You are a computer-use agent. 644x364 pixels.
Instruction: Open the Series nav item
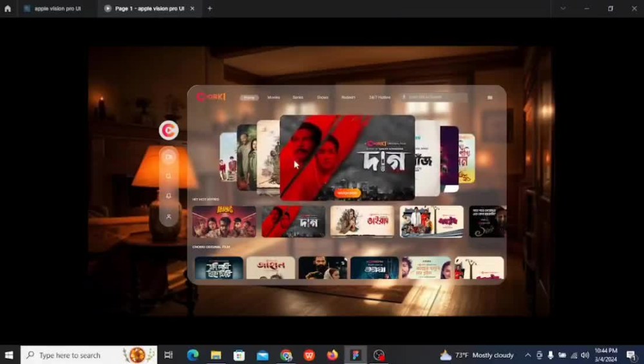(x=298, y=97)
